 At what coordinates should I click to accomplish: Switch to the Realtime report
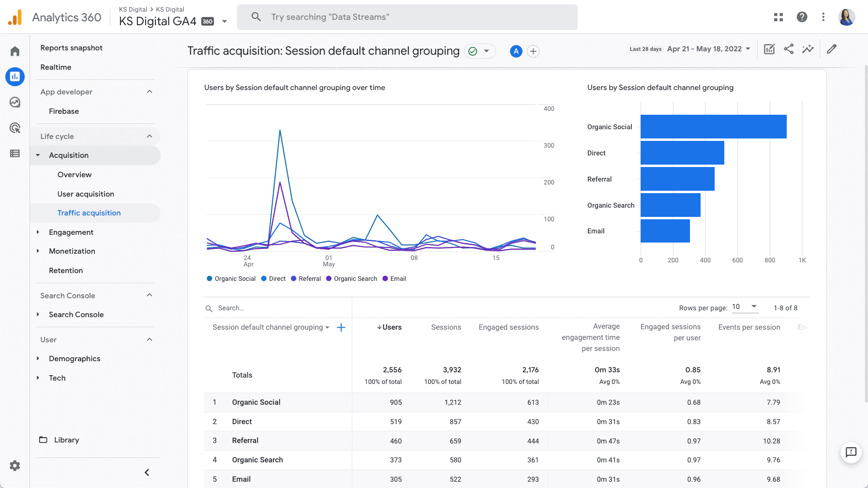(x=56, y=67)
